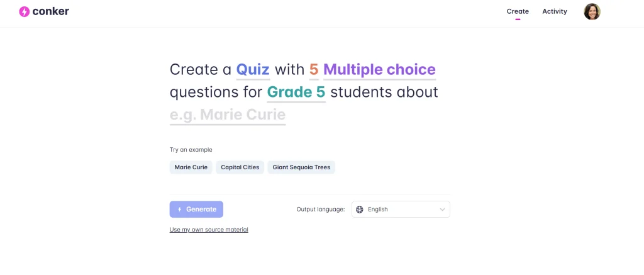Select the Multiple choice question type selector
Screen dimensions: 644x275
click(379, 69)
